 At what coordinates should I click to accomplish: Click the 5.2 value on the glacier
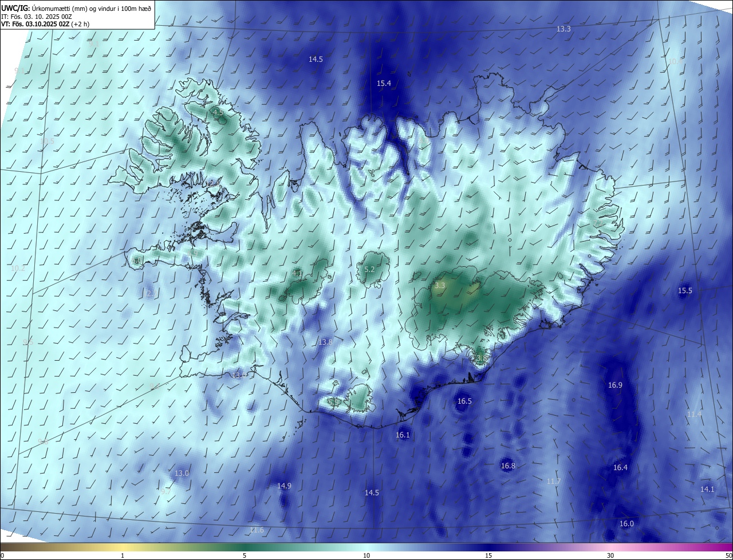369,269
